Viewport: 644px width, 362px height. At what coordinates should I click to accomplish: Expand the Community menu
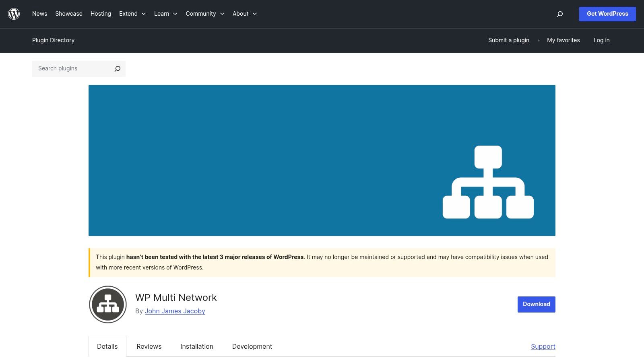point(205,14)
